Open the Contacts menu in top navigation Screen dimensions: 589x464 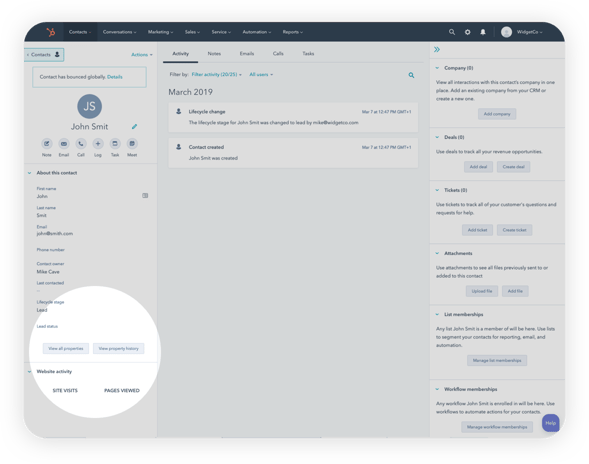click(80, 32)
